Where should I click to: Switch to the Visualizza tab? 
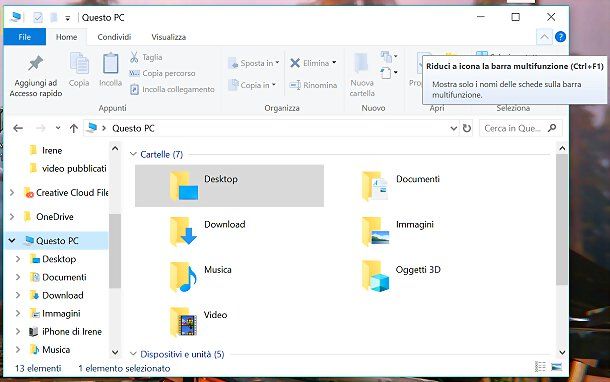click(168, 37)
